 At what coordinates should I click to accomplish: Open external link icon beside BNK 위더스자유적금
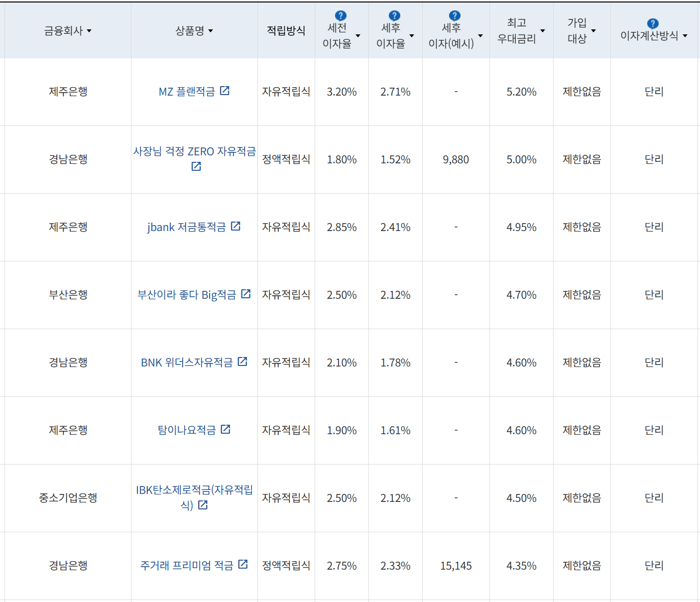242,361
